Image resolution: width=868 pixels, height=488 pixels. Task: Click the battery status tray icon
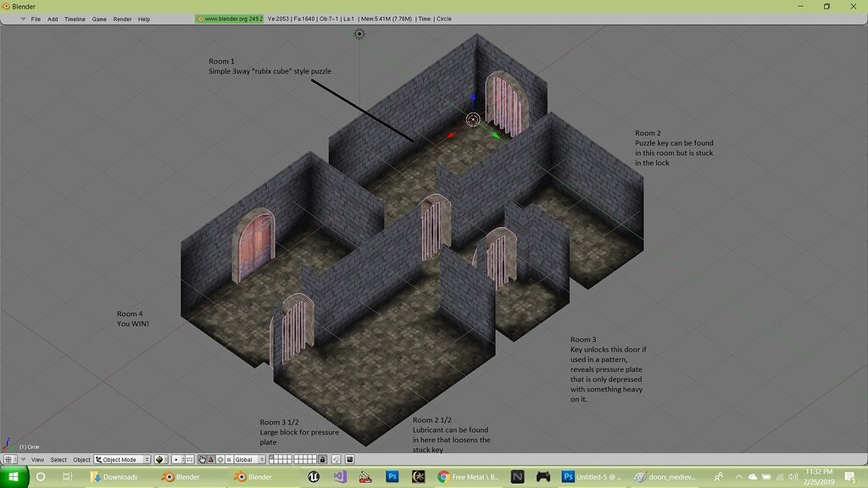pos(766,476)
